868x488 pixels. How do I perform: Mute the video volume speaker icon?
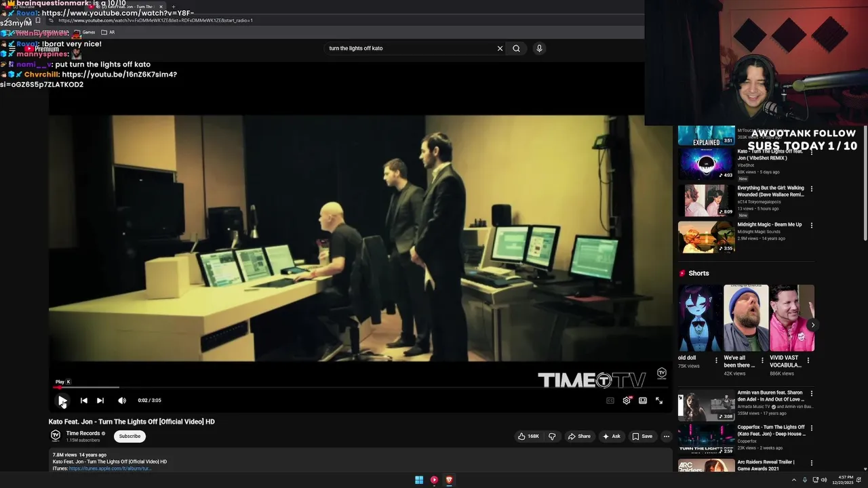[122, 401]
